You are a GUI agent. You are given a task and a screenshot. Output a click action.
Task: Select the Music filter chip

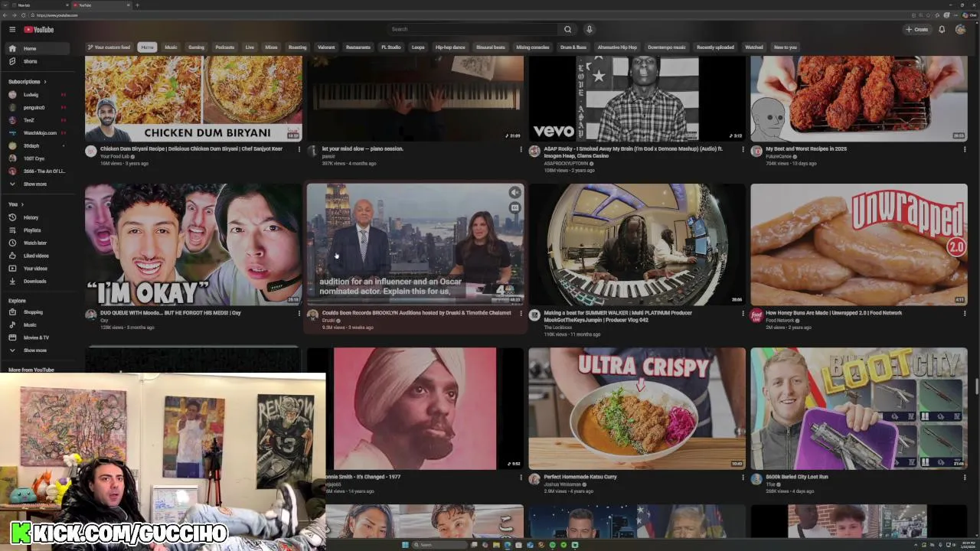click(171, 47)
